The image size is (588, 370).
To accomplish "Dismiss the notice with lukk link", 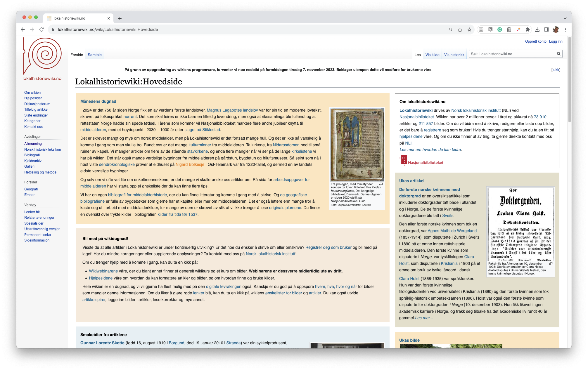I will 556,70.
